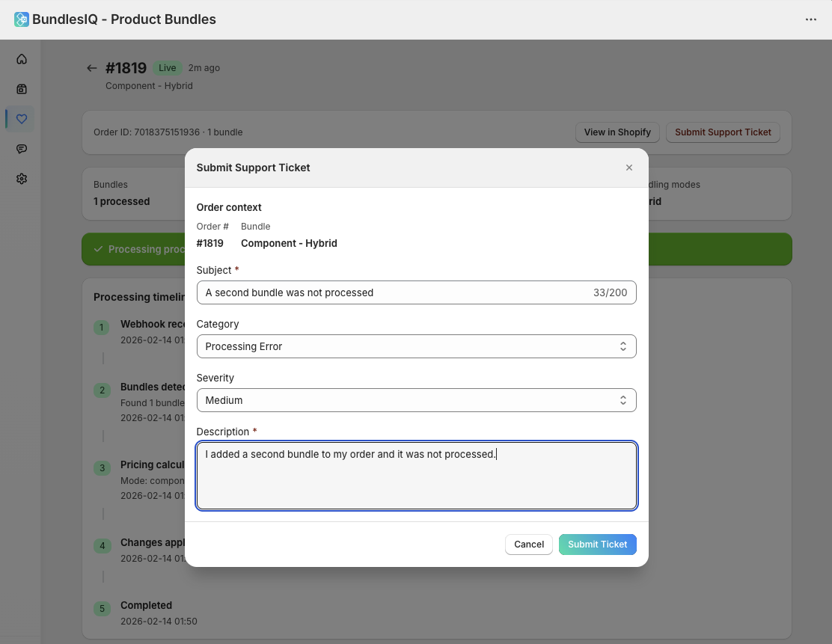This screenshot has height=644, width=832.
Task: Open the chat feedback icon in the sidebar
Action: point(21,148)
